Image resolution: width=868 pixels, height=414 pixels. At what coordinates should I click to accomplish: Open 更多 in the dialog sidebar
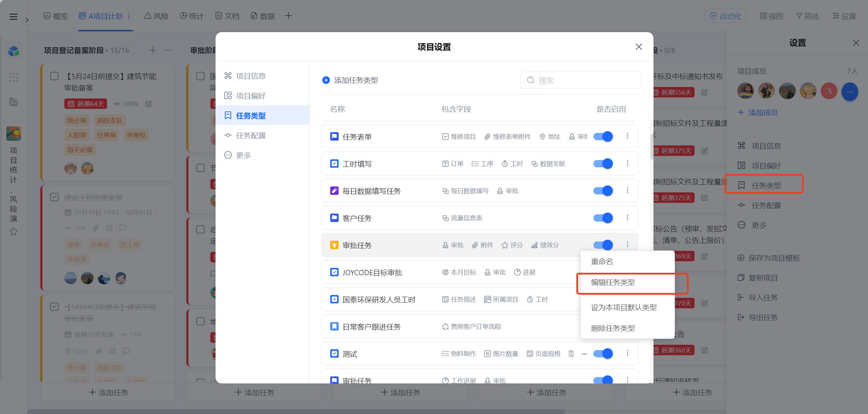262,155
